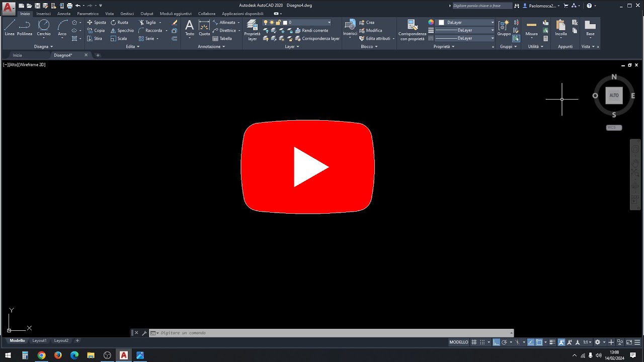Select the Serie array tool
The image size is (644, 362).
(x=146, y=38)
